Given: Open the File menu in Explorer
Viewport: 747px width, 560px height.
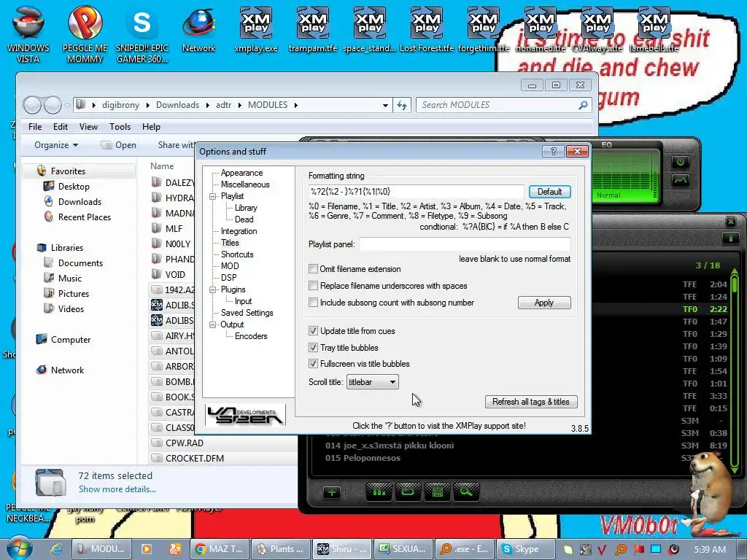Looking at the screenshot, I should click(x=35, y=127).
